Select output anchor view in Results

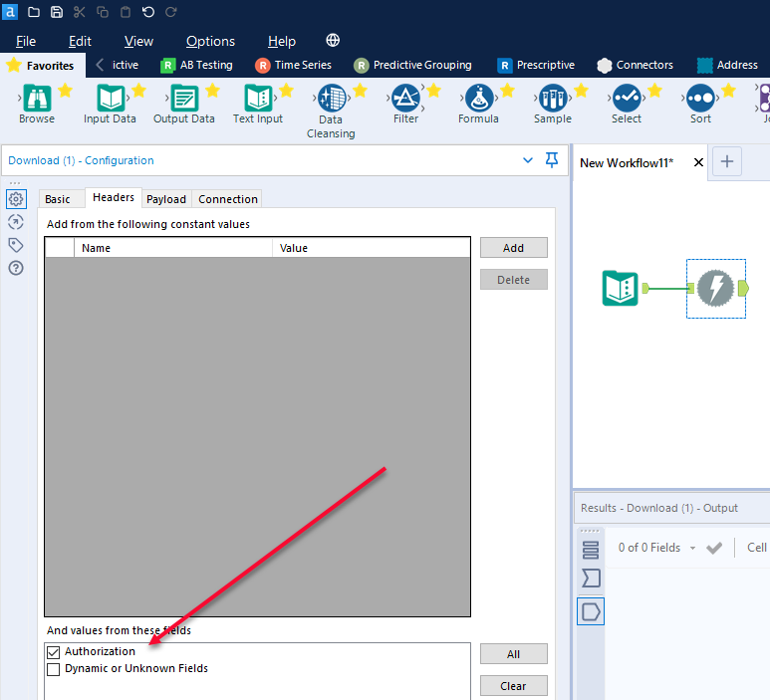point(591,611)
